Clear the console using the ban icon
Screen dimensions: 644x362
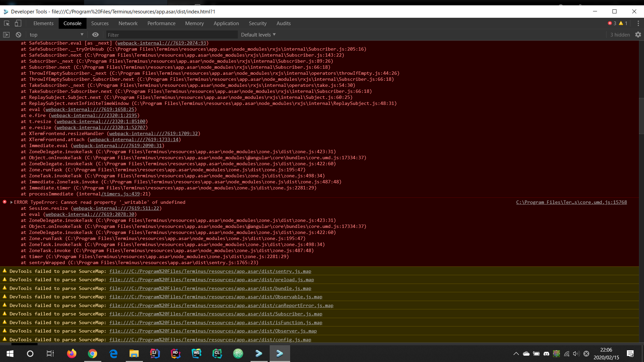[x=18, y=35]
